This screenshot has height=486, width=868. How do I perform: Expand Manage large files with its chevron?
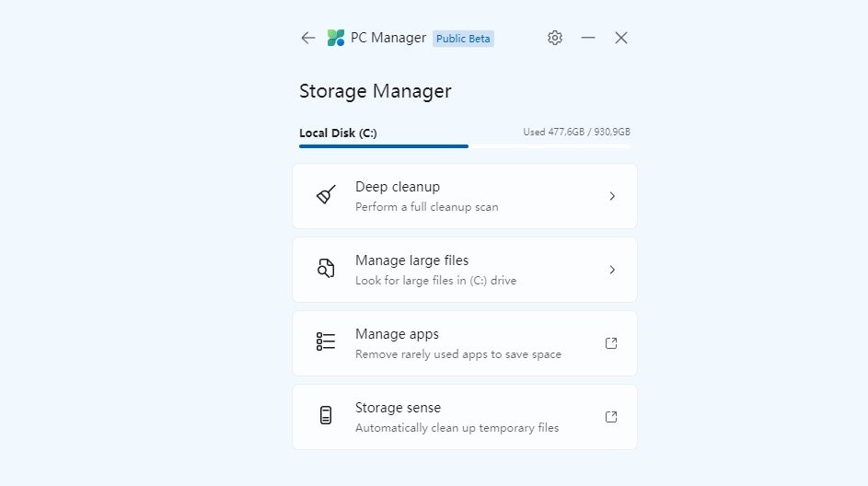click(612, 270)
